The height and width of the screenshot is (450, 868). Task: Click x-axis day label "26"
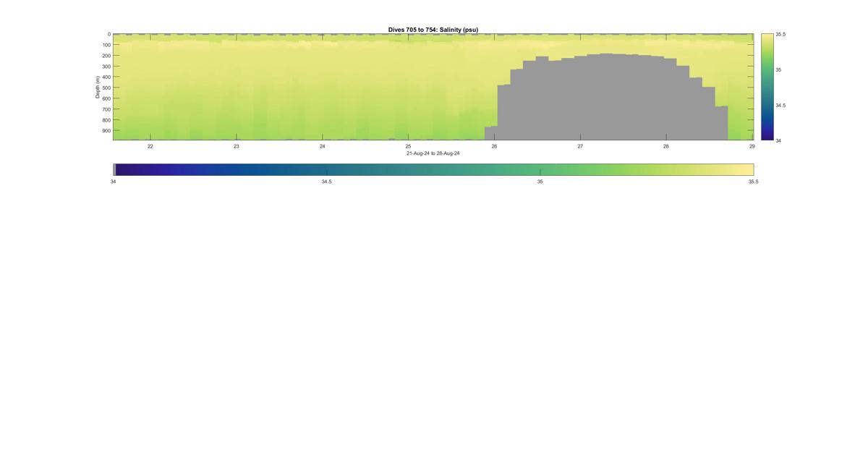pos(494,146)
